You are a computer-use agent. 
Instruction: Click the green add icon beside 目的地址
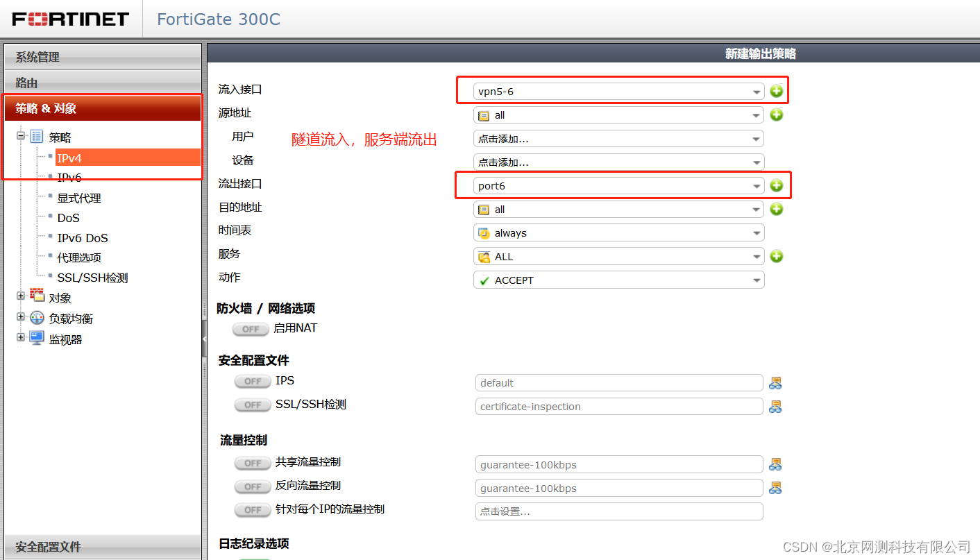point(776,209)
